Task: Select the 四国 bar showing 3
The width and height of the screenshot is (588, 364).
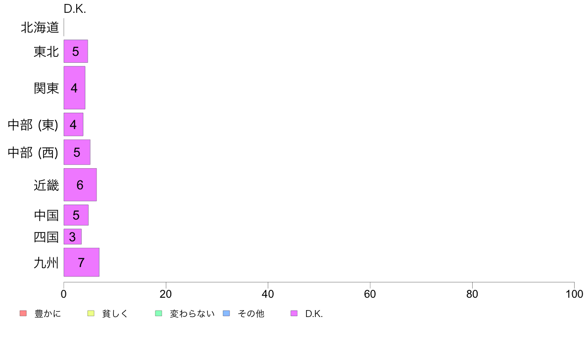Action: [73, 236]
